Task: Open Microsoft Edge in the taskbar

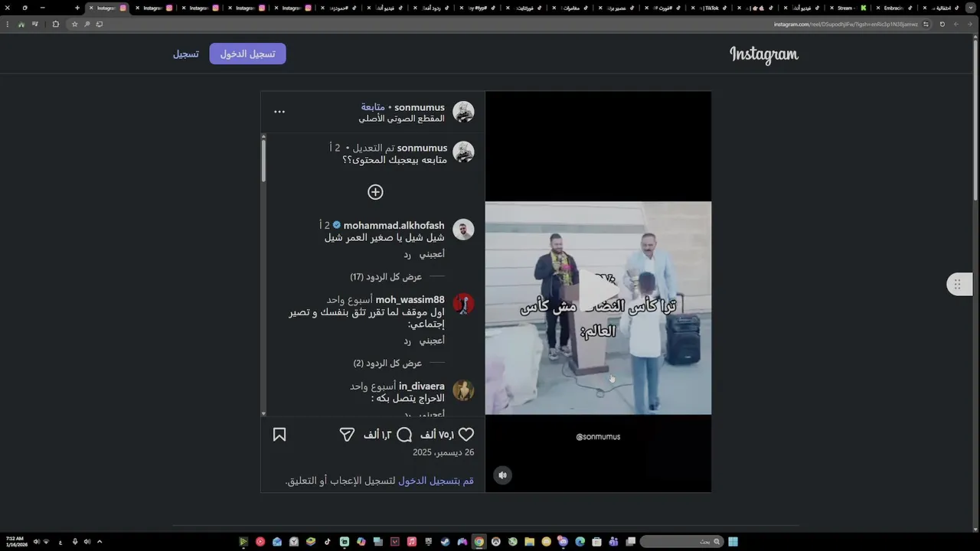Action: (x=580, y=542)
